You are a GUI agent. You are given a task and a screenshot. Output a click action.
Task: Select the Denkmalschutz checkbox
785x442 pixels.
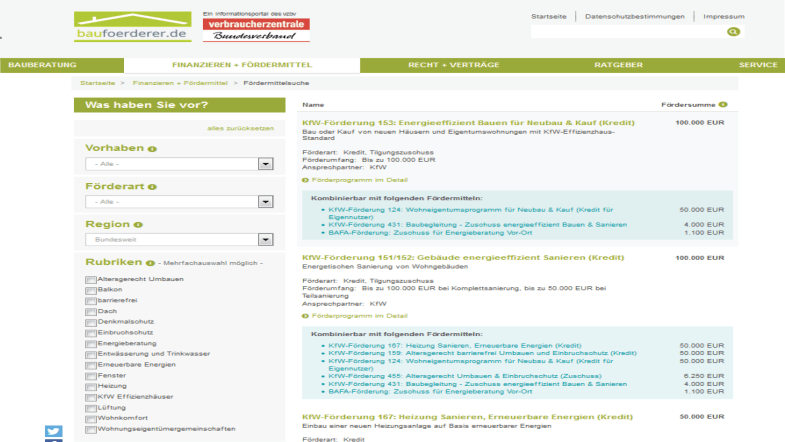pos(91,322)
